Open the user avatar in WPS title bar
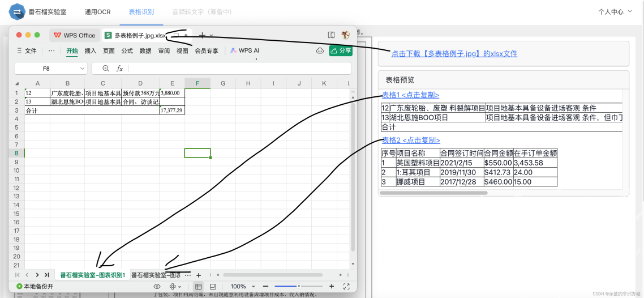 point(345,35)
